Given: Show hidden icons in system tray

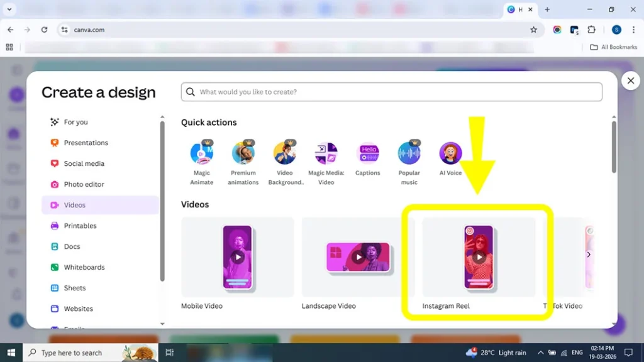Looking at the screenshot, I should click(540, 353).
